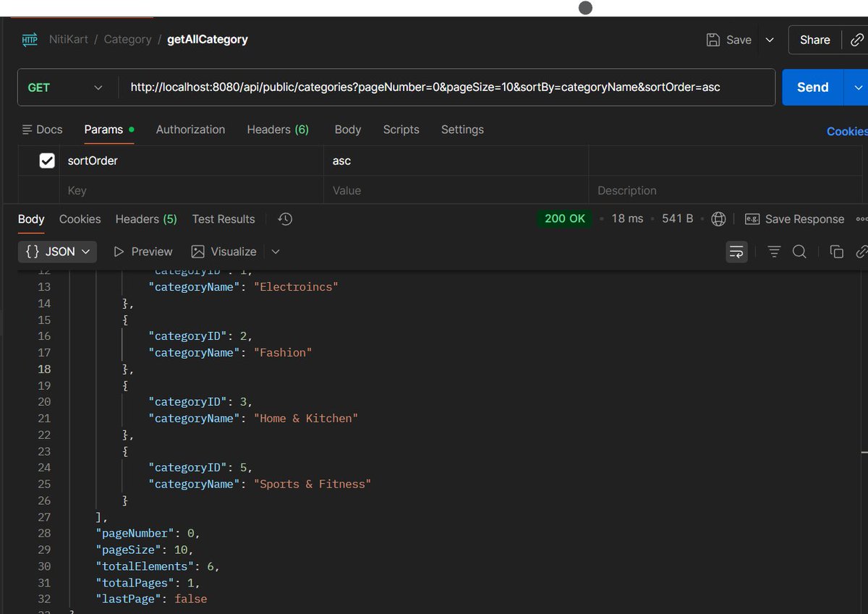868x614 pixels.
Task: Open the Test Results tab
Action: coord(224,219)
